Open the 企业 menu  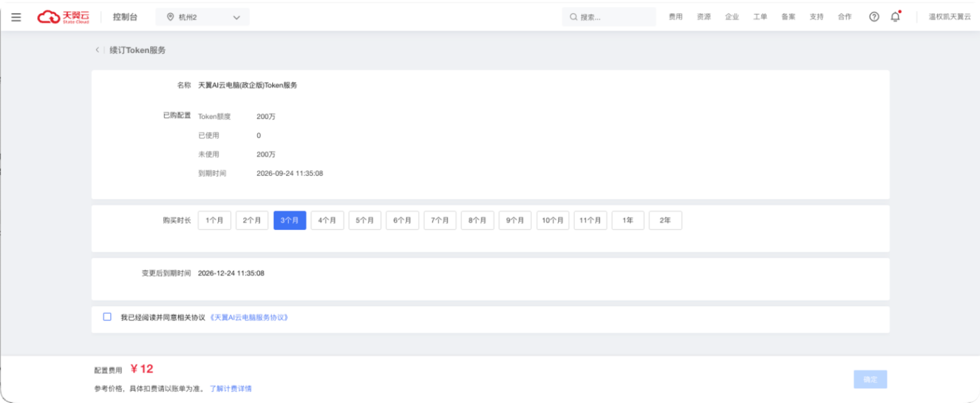[x=732, y=17]
